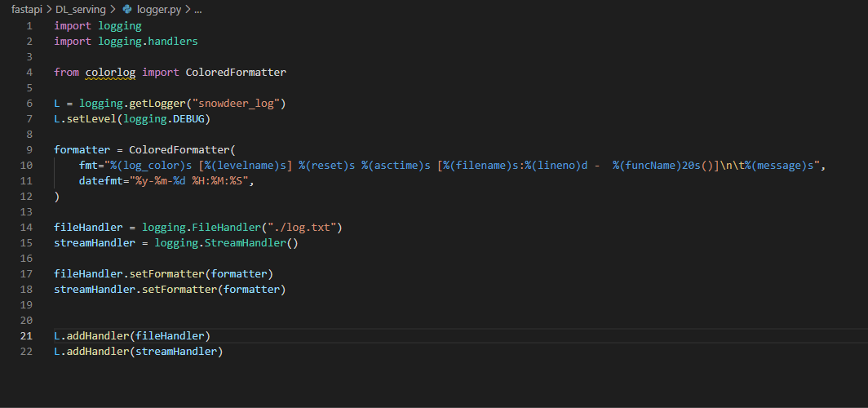Click 'streamHandler' variable on line 18
The image size is (868, 408).
pyautogui.click(x=95, y=289)
